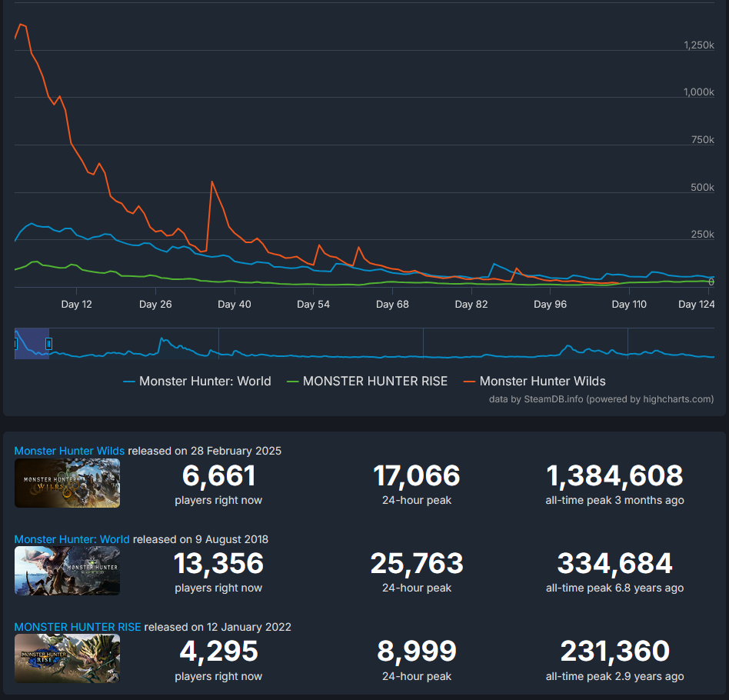Click the Day 124 axis label

[x=697, y=304]
